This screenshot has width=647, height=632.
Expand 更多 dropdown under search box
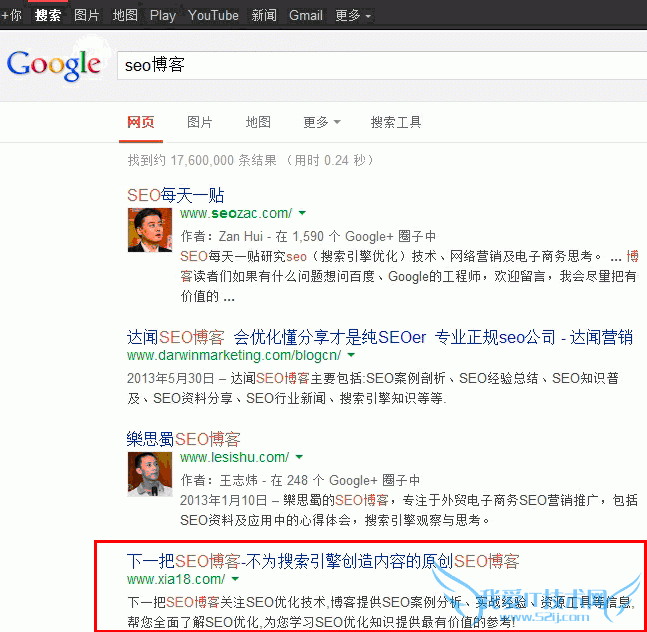322,122
